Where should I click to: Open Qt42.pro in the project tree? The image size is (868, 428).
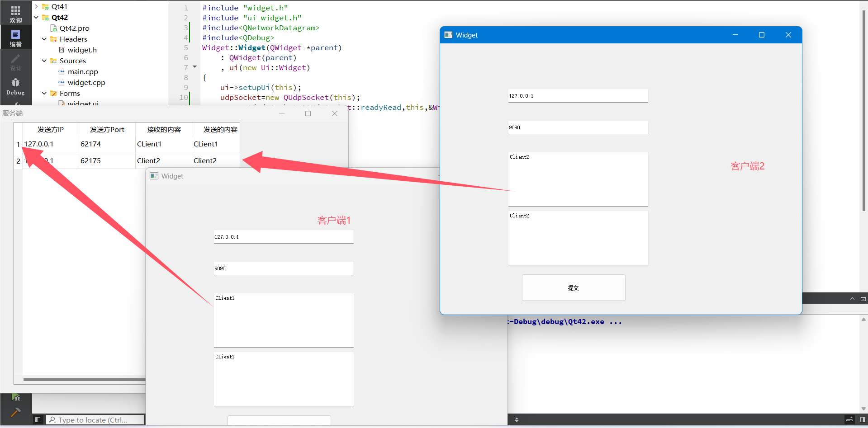pyautogui.click(x=75, y=28)
